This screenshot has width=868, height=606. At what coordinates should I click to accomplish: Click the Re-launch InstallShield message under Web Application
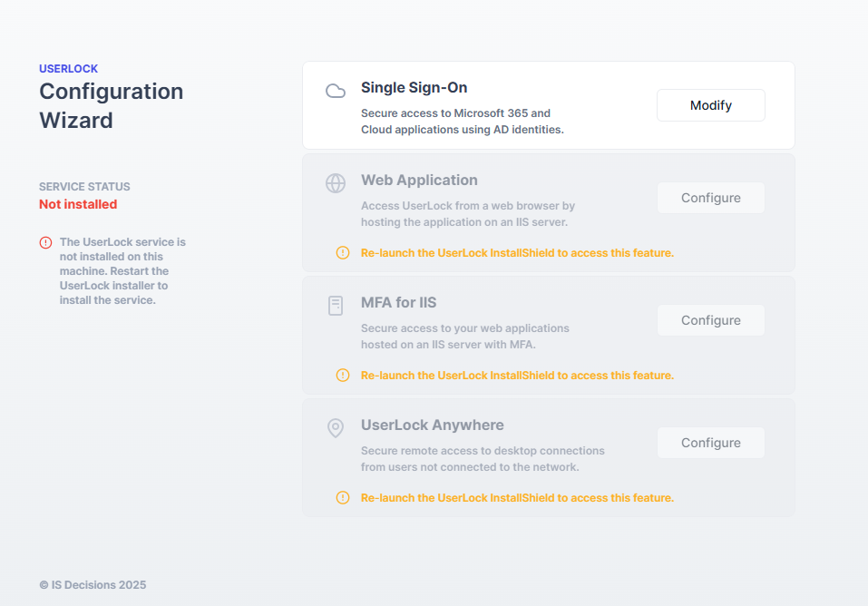517,253
